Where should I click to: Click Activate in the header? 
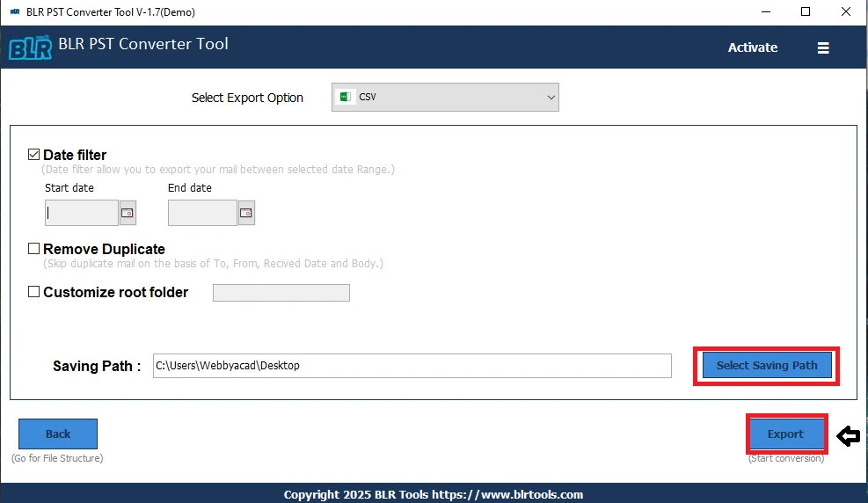point(752,47)
